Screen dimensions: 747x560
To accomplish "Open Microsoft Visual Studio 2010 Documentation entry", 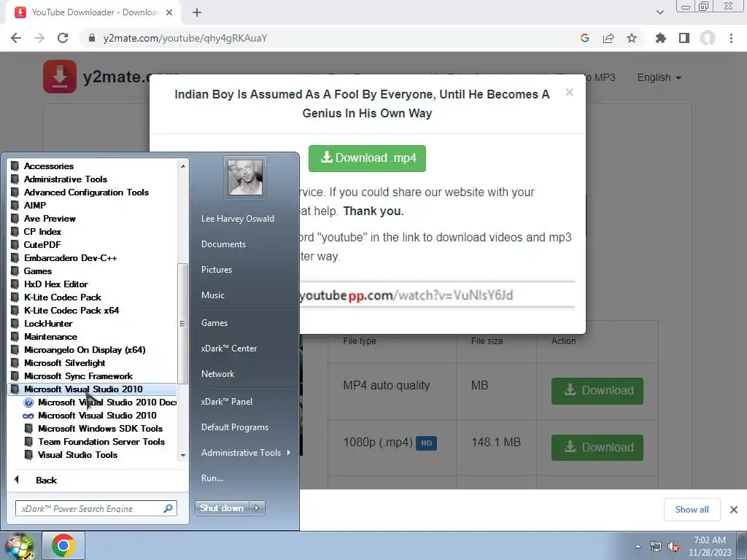I will 100,402.
